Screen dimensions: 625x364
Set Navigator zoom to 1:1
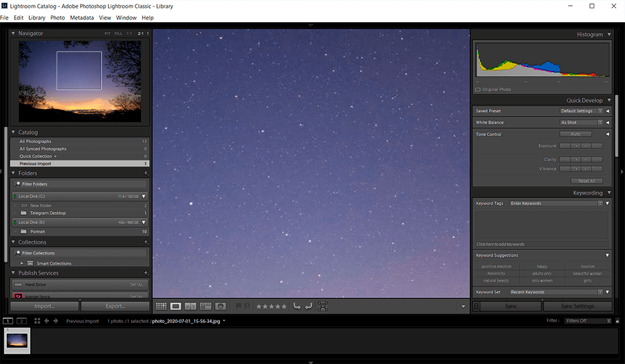[x=129, y=33]
